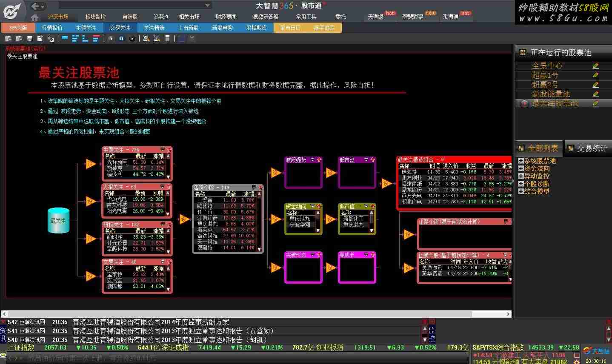Click the 设 triangle before 大报关注 node

click(91, 201)
